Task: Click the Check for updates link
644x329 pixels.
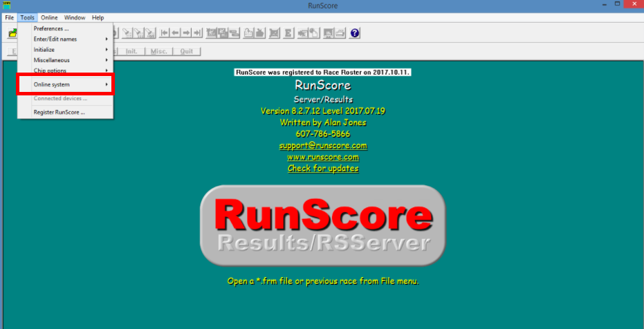Action: [322, 169]
